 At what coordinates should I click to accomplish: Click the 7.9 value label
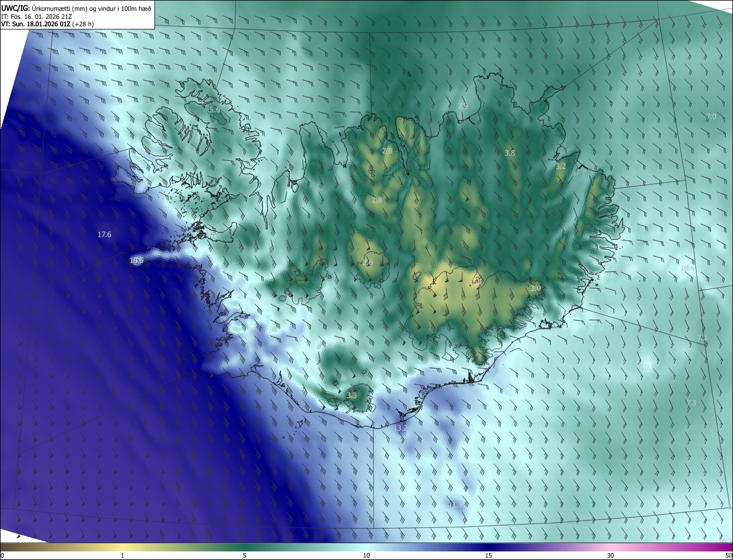pyautogui.click(x=463, y=107)
